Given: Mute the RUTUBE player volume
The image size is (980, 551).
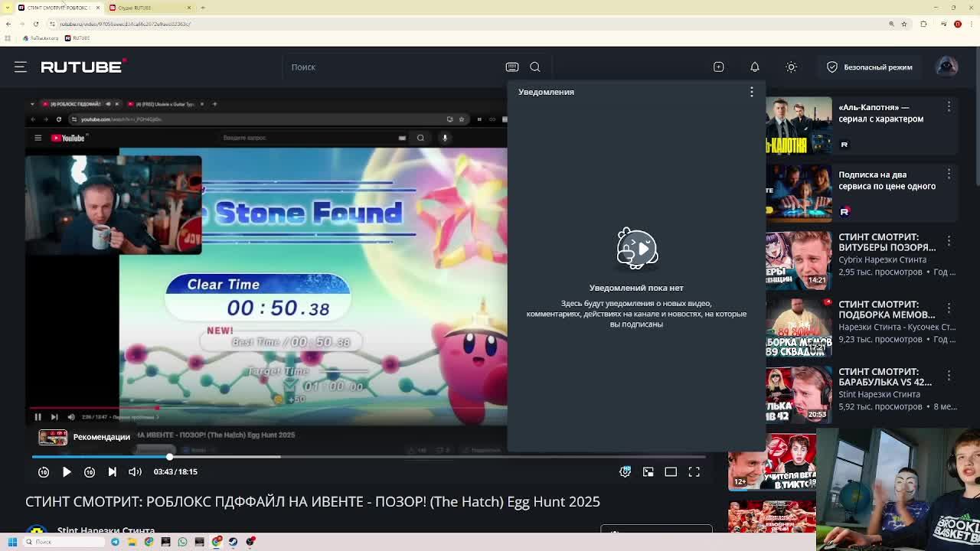Looking at the screenshot, I should coord(135,472).
